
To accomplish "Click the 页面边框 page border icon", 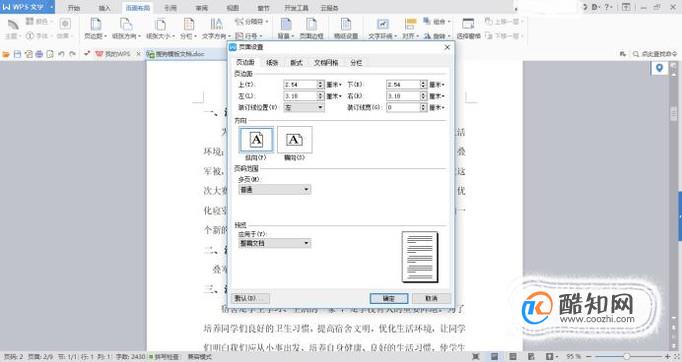I will (311, 24).
